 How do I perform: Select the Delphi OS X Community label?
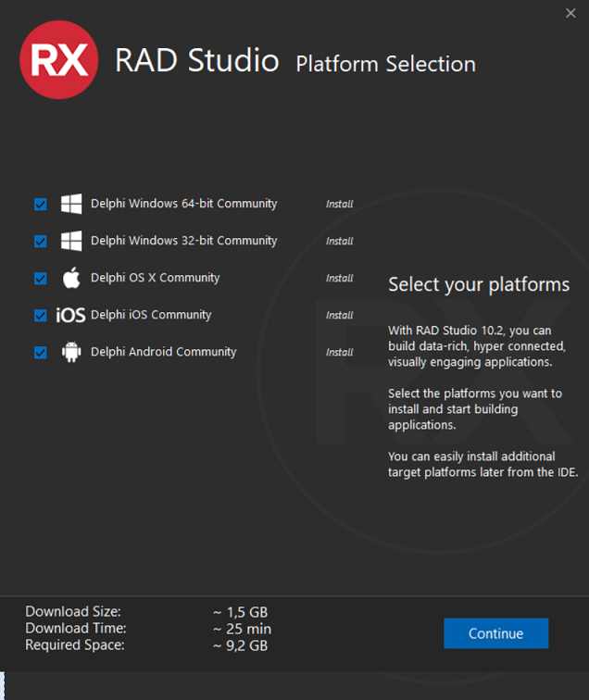[x=155, y=278]
